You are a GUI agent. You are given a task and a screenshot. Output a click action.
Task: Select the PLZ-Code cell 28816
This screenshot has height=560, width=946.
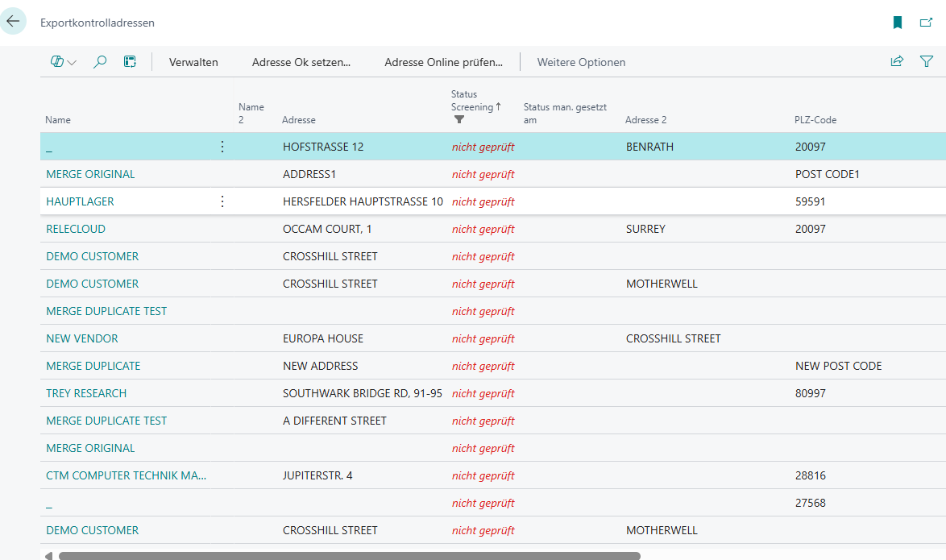[810, 475]
